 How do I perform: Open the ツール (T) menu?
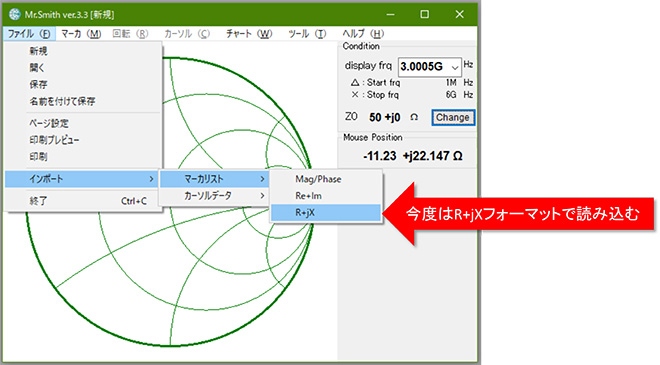click(307, 34)
